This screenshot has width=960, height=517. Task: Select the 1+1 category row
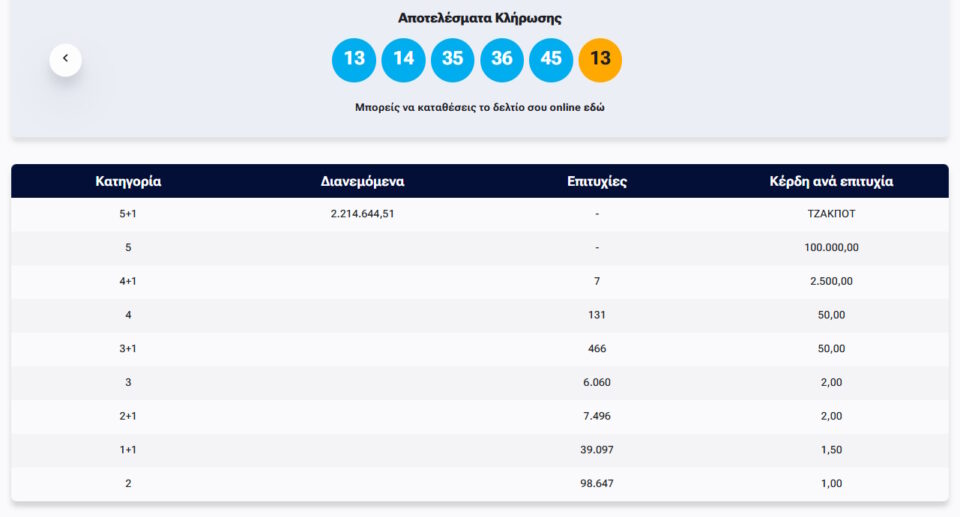(x=128, y=450)
